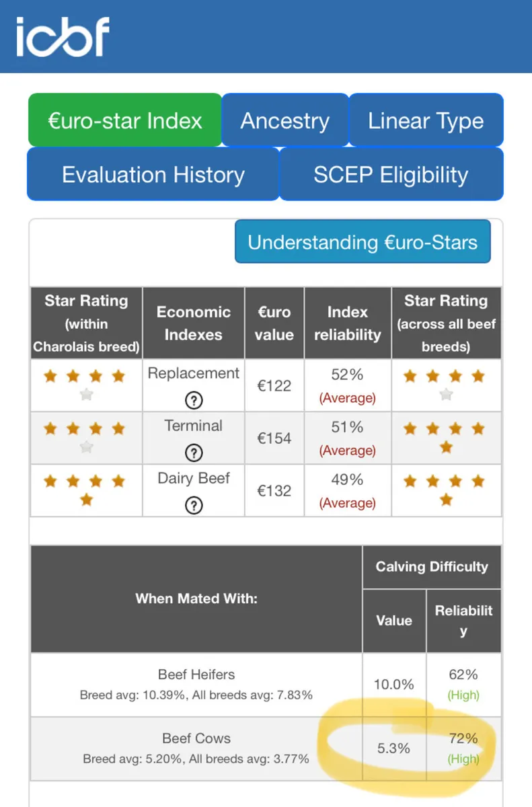Image resolution: width=532 pixels, height=807 pixels.
Task: Go to Evaluation History tab
Action: 153,175
